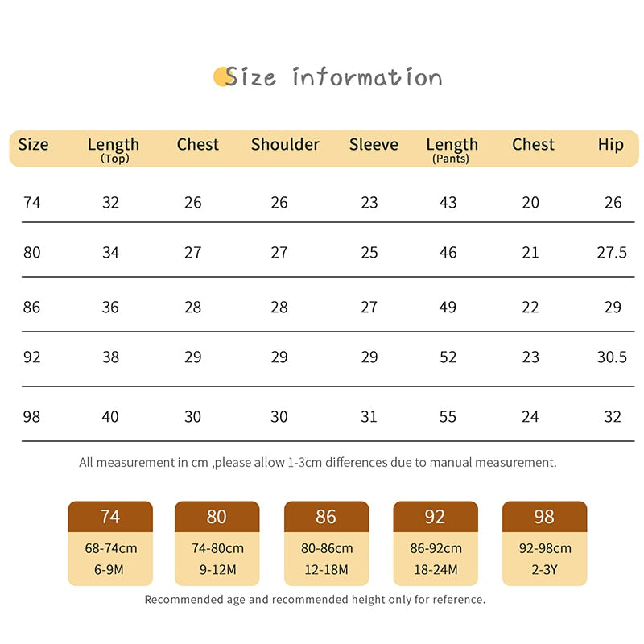Click the Hip column header
Viewport: 644px width, 644px height.
click(611, 145)
